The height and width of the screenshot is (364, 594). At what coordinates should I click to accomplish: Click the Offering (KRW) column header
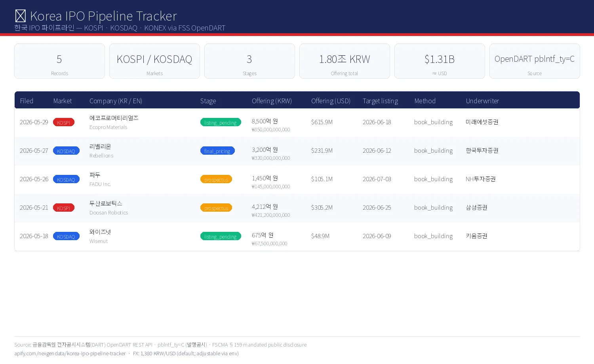coord(272,101)
